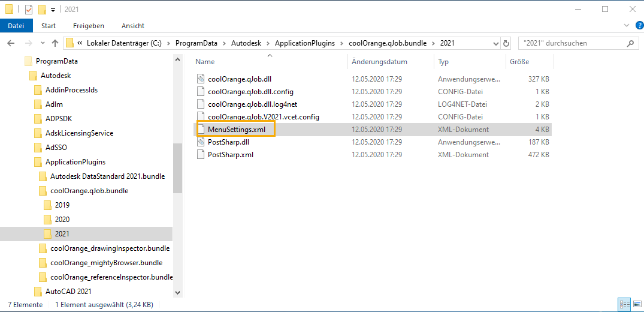The image size is (644, 312).
Task: Expand the ribbon with the chevron
Action: [x=626, y=26]
